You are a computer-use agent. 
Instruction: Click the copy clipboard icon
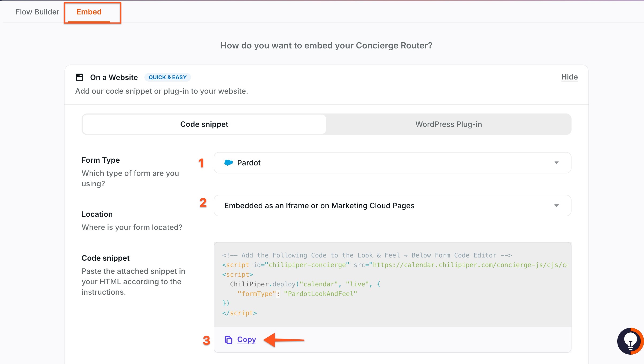point(228,340)
